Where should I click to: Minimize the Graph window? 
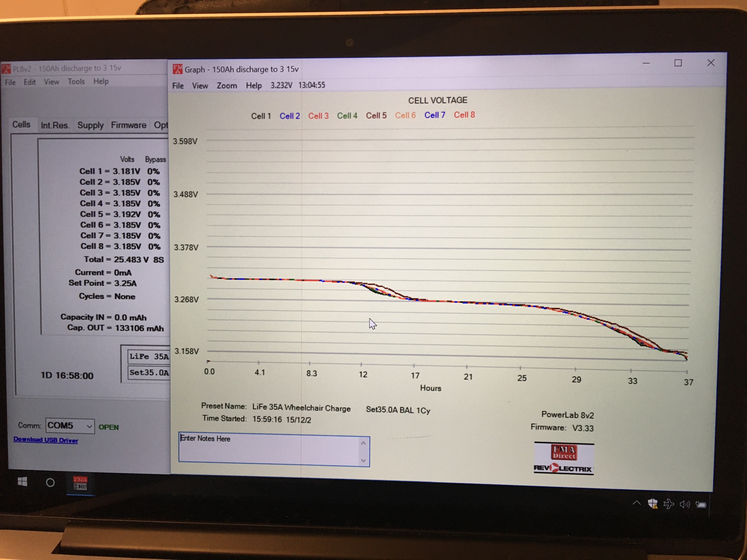point(646,63)
